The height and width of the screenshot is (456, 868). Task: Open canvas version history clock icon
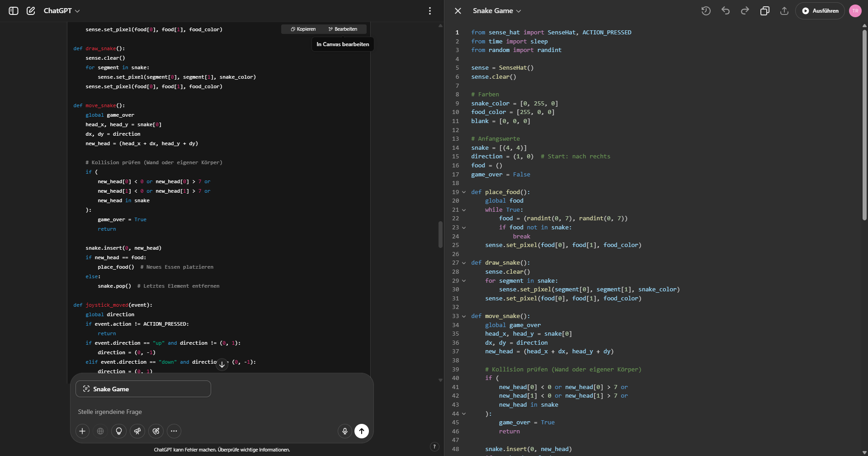pos(706,11)
